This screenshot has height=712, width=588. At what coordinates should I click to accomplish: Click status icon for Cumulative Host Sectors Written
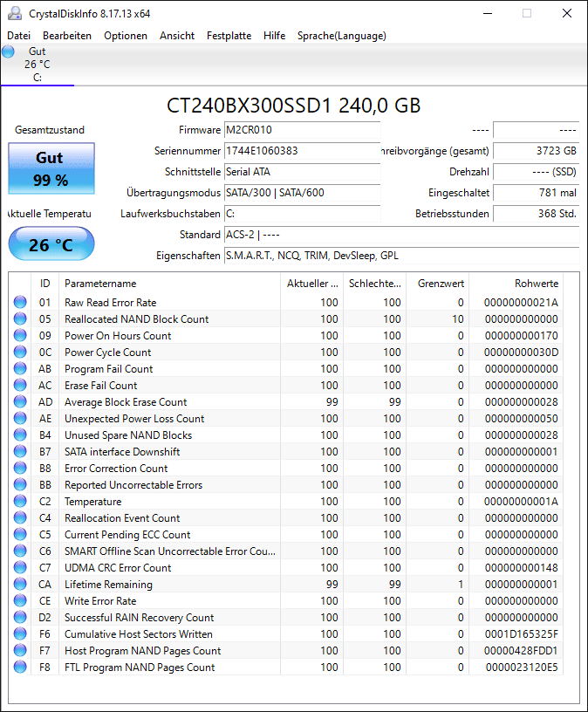click(20, 633)
